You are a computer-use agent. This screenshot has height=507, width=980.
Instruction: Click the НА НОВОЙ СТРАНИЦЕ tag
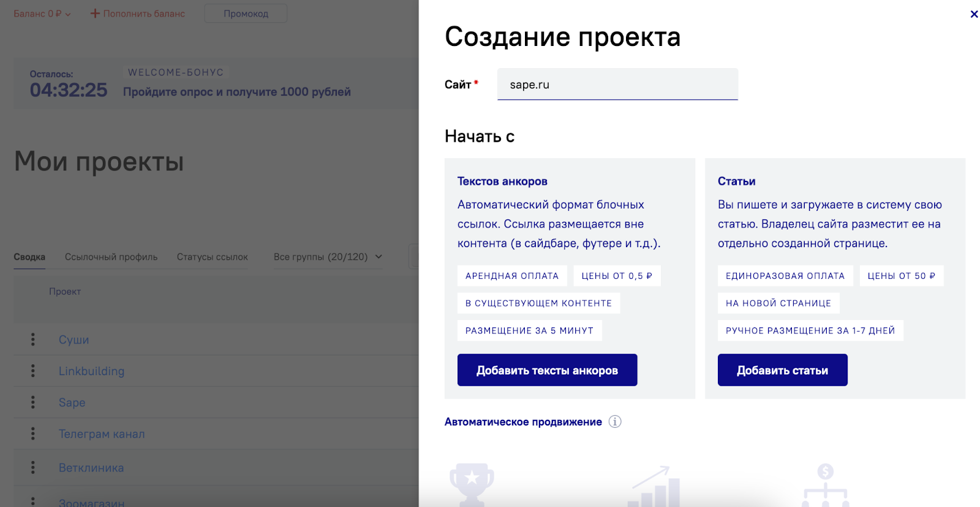point(778,303)
